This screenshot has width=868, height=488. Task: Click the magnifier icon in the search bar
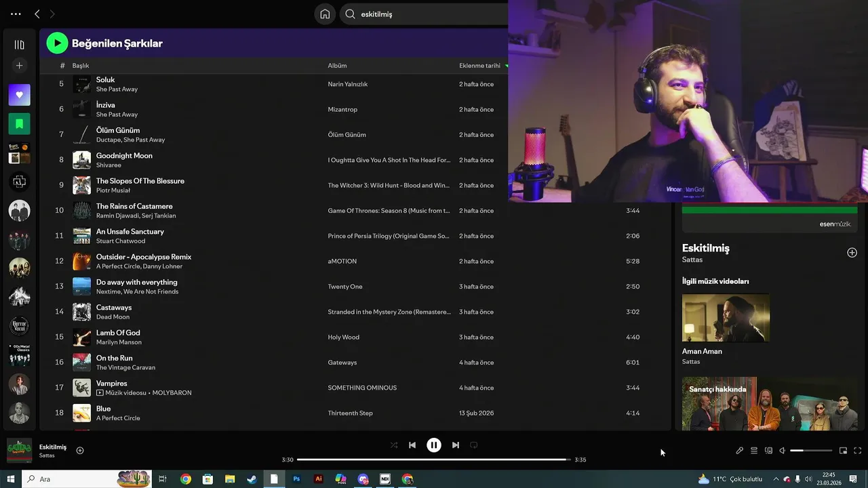point(350,14)
